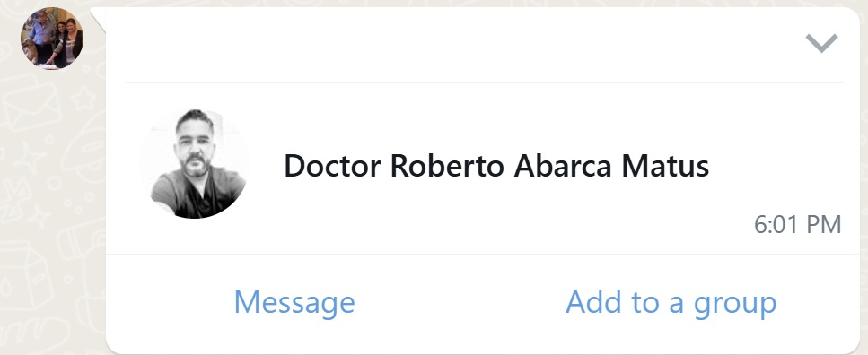Choose Add to a group
868x355 pixels.
tap(671, 302)
